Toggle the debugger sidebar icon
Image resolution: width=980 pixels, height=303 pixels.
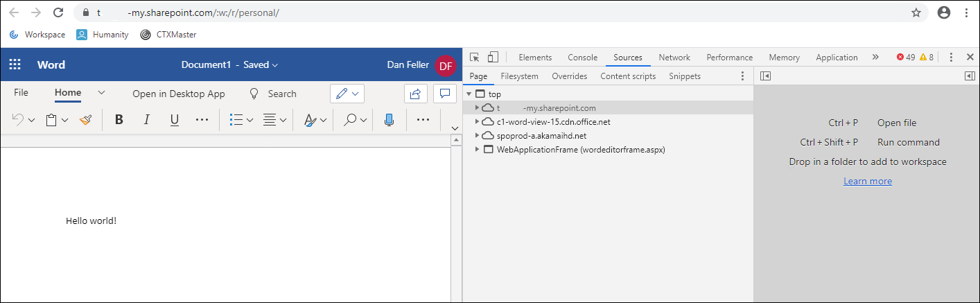[x=970, y=76]
